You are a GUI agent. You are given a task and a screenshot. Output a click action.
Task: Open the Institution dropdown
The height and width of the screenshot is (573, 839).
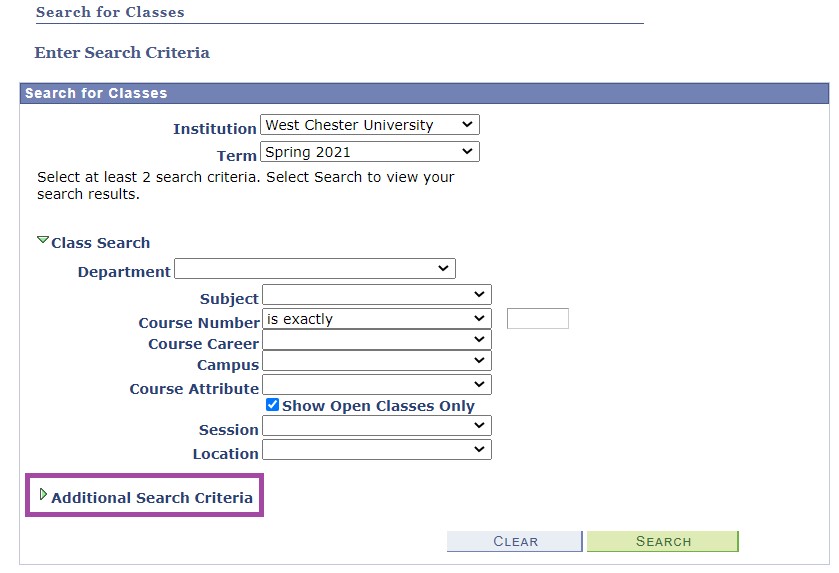(x=370, y=125)
